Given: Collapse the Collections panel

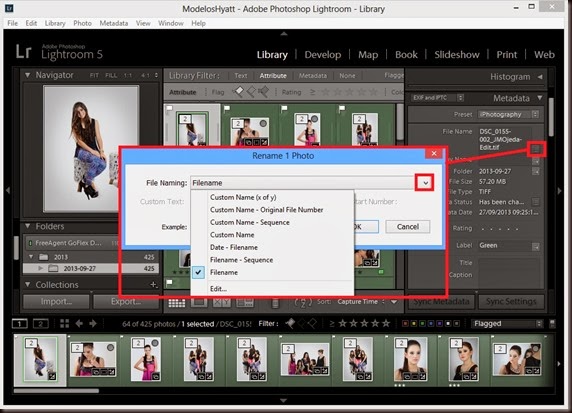Looking at the screenshot, I should (27, 285).
